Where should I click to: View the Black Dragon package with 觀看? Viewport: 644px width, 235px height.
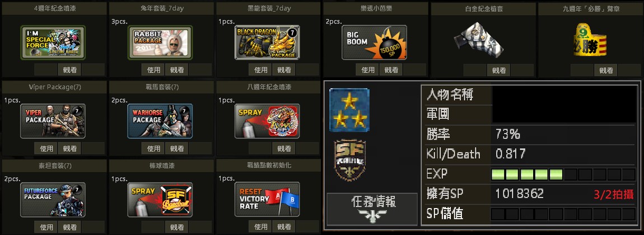(x=284, y=70)
